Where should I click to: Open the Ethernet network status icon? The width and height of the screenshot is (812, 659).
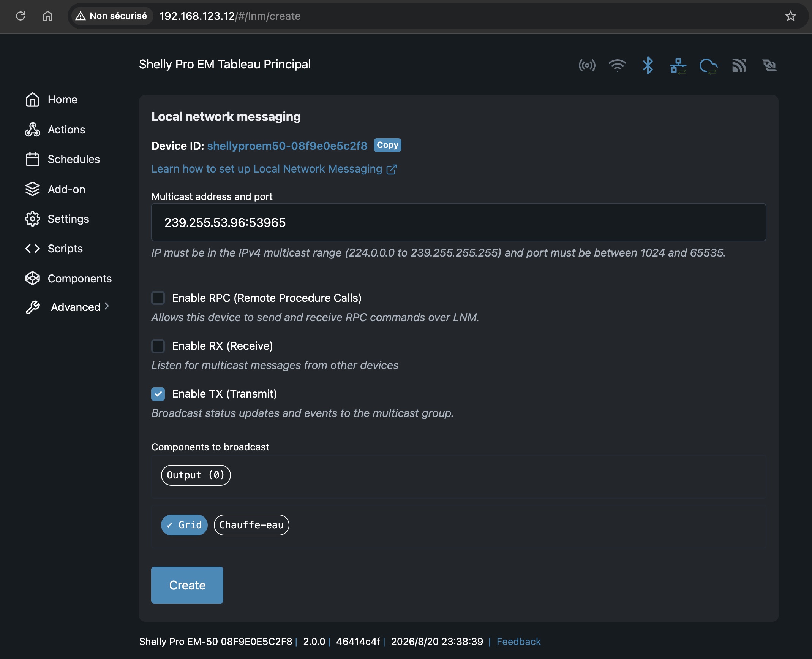[x=678, y=65]
